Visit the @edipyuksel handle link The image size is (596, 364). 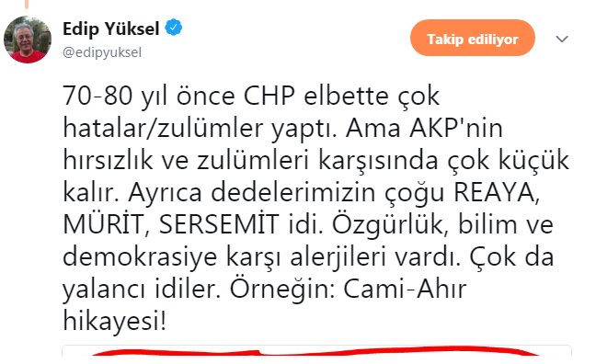(x=102, y=52)
